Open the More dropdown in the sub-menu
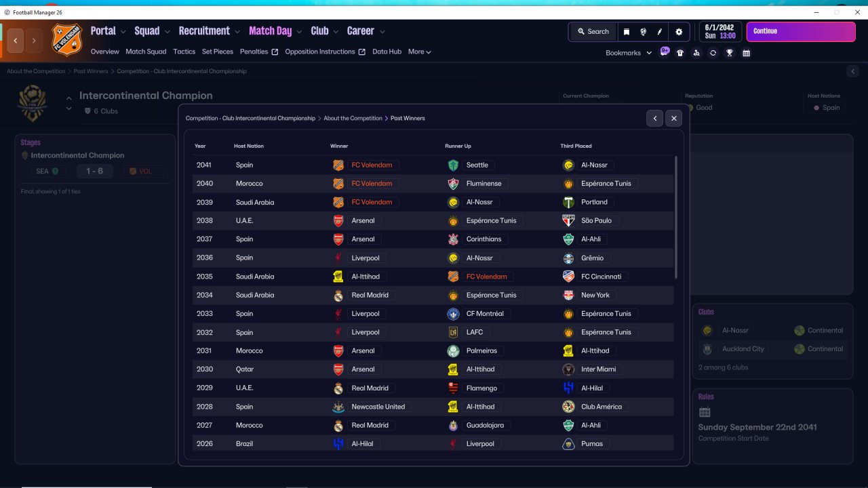Viewport: 868px width, 488px height. tap(420, 52)
